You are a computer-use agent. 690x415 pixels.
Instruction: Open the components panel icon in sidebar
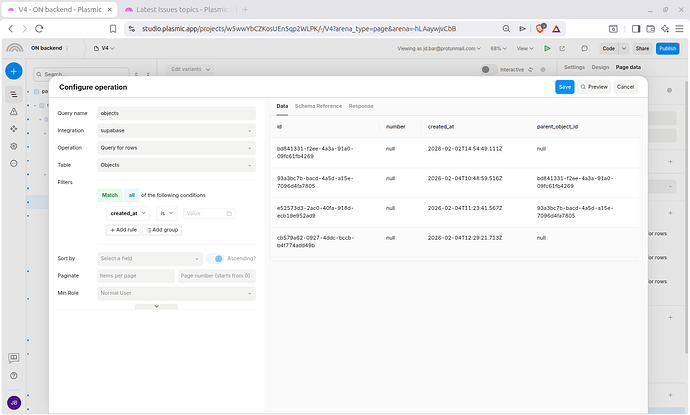pyautogui.click(x=14, y=129)
